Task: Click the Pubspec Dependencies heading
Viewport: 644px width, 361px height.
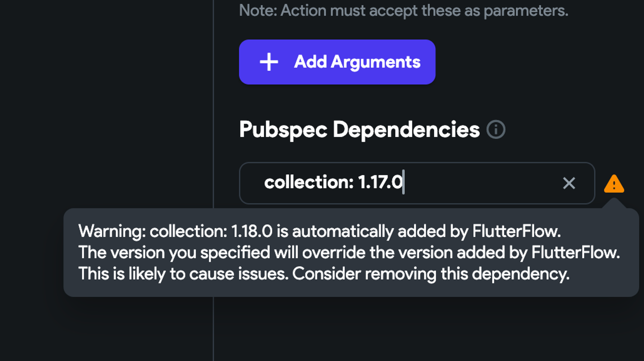Action: coord(359,130)
